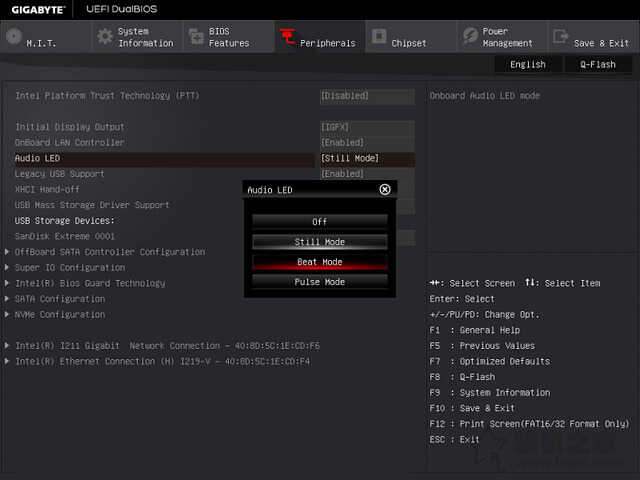Switch to the BIOS Features tab

(x=229, y=37)
